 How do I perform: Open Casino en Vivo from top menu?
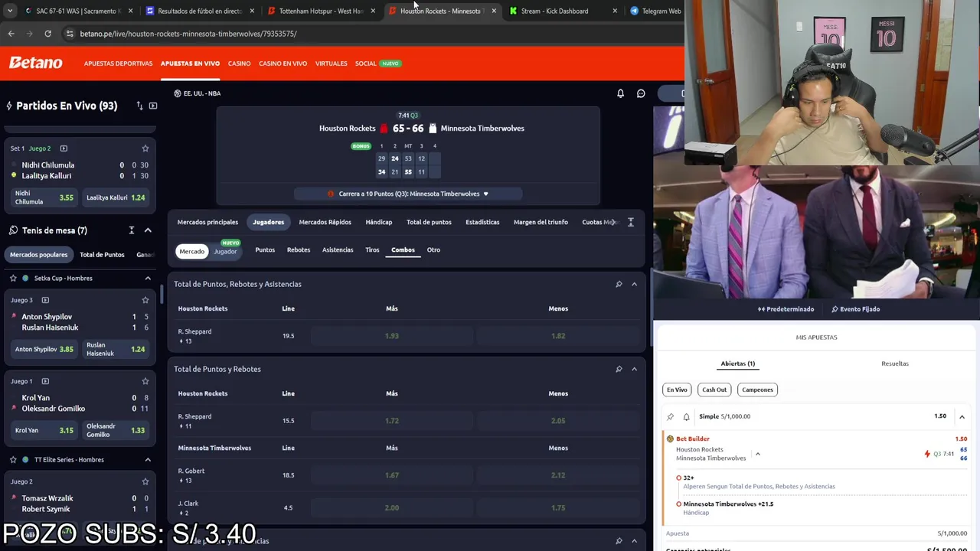pyautogui.click(x=283, y=64)
